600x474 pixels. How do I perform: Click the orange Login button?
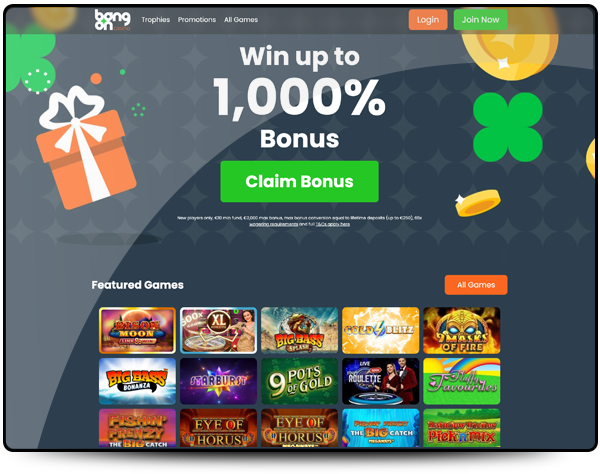coord(428,20)
